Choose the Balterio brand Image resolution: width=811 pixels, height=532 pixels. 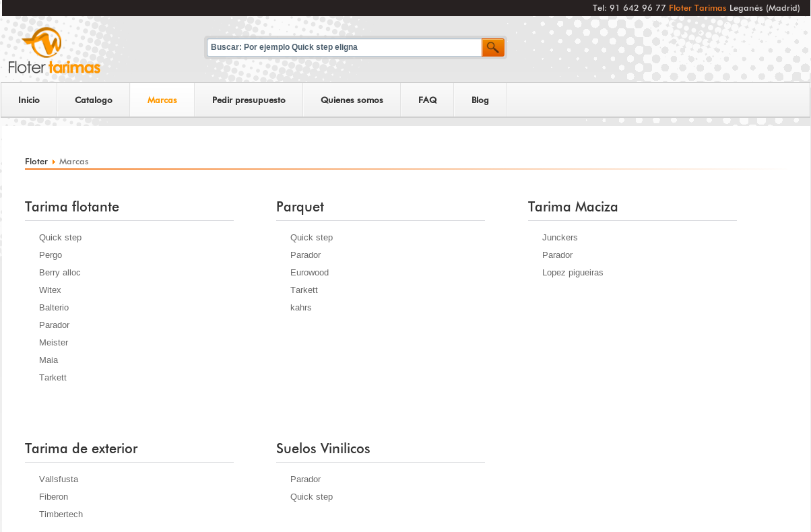(x=54, y=308)
